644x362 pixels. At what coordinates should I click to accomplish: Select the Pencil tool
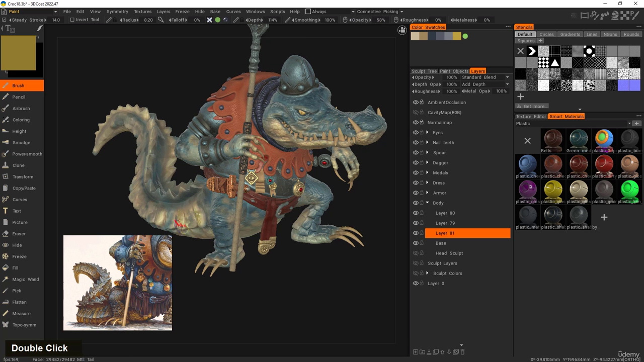[22, 97]
